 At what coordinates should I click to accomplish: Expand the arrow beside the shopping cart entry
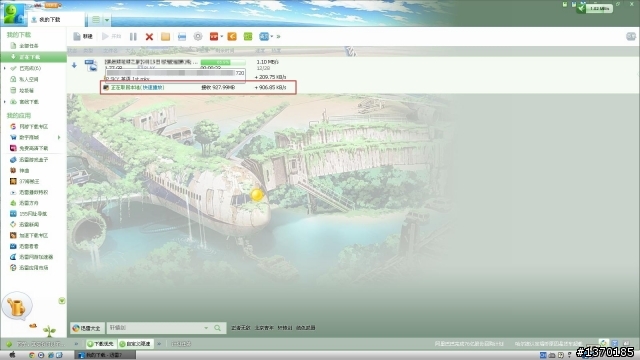pos(59,138)
